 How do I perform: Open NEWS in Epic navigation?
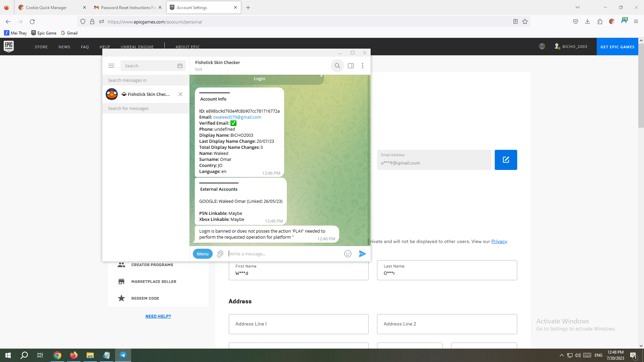click(x=64, y=47)
